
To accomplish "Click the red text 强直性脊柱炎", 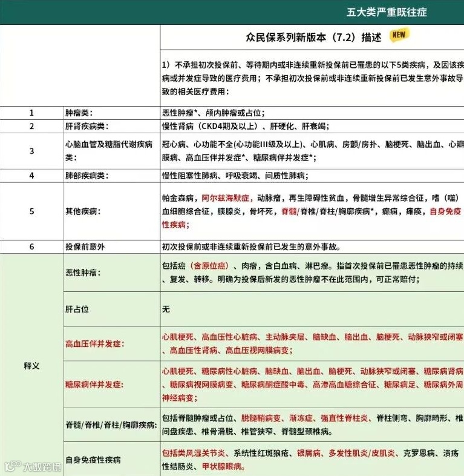I will (x=344, y=418).
